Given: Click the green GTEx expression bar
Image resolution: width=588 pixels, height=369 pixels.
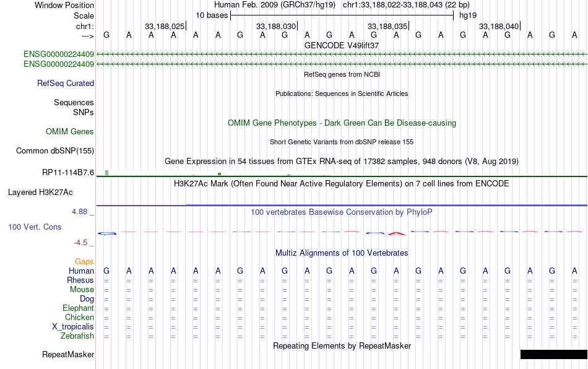Looking at the screenshot, I should pos(107,173).
